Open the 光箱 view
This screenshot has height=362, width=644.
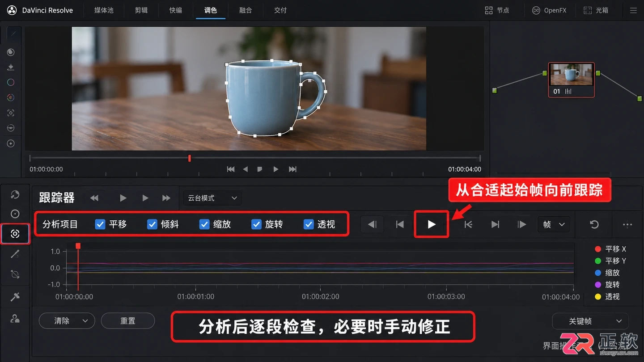click(596, 10)
